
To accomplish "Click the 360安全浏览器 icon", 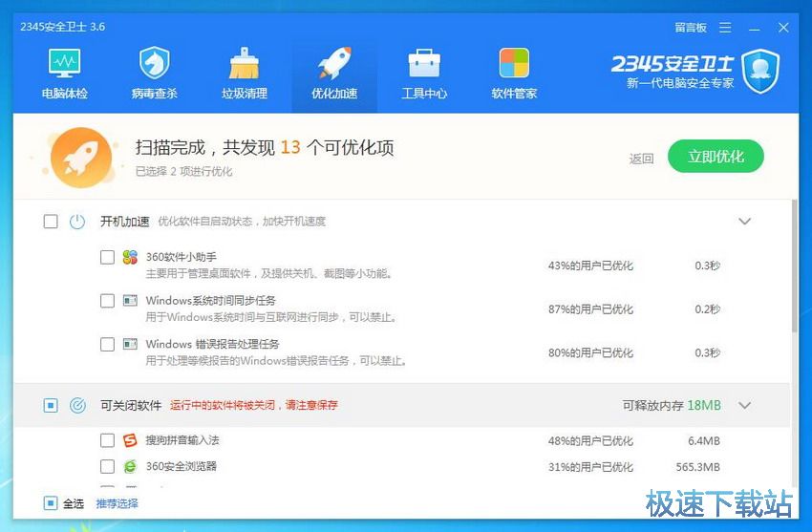I will click(x=130, y=466).
